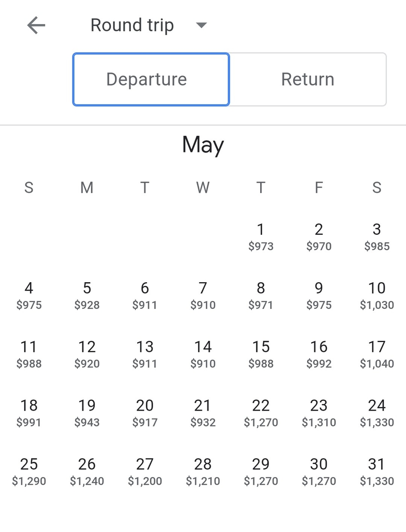
Task: Pick May 12 at $920
Action: (87, 354)
